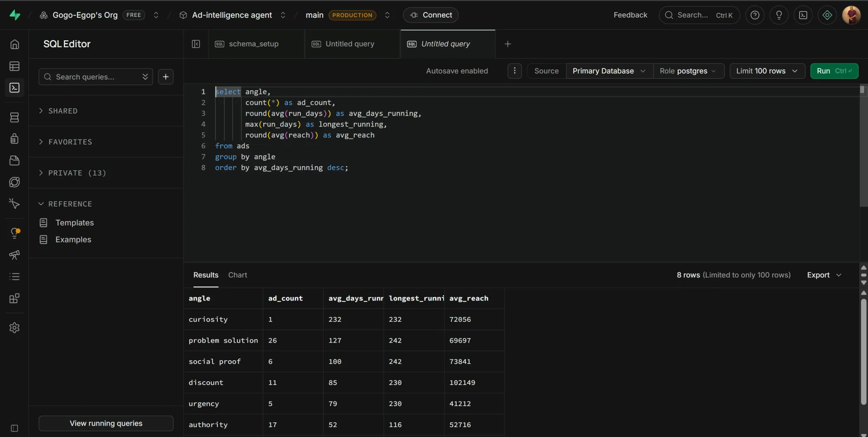Open Project Settings gear icon
Image resolution: width=868 pixels, height=437 pixels.
tap(15, 328)
